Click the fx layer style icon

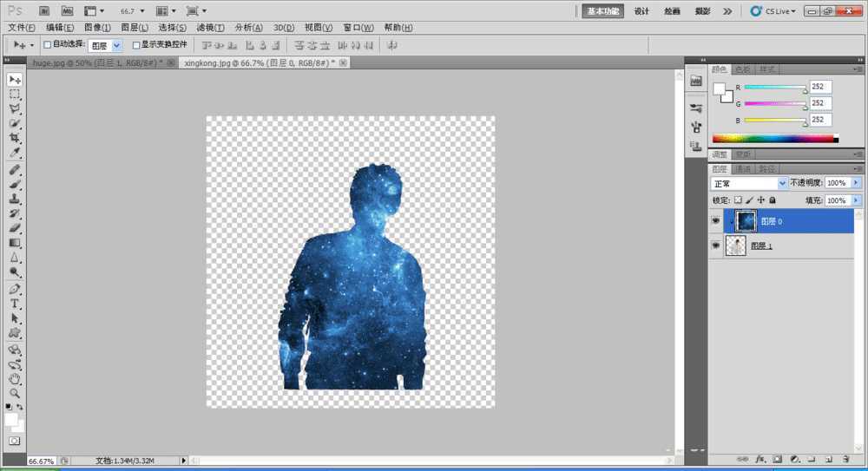pos(759,458)
